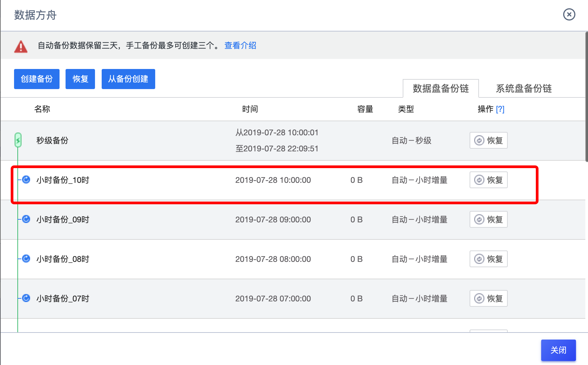Select the 小时备份_07时 name text
588x365 pixels.
click(x=63, y=299)
